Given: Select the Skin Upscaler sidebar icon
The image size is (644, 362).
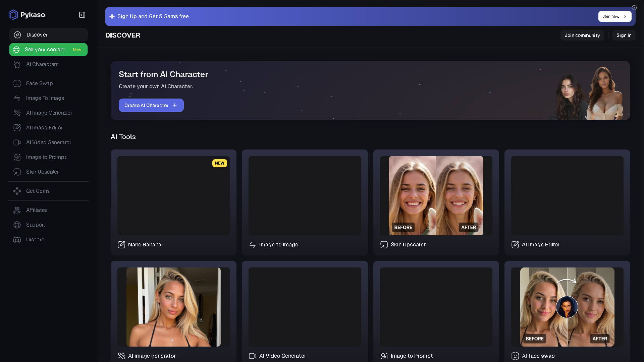Looking at the screenshot, I should [x=17, y=172].
